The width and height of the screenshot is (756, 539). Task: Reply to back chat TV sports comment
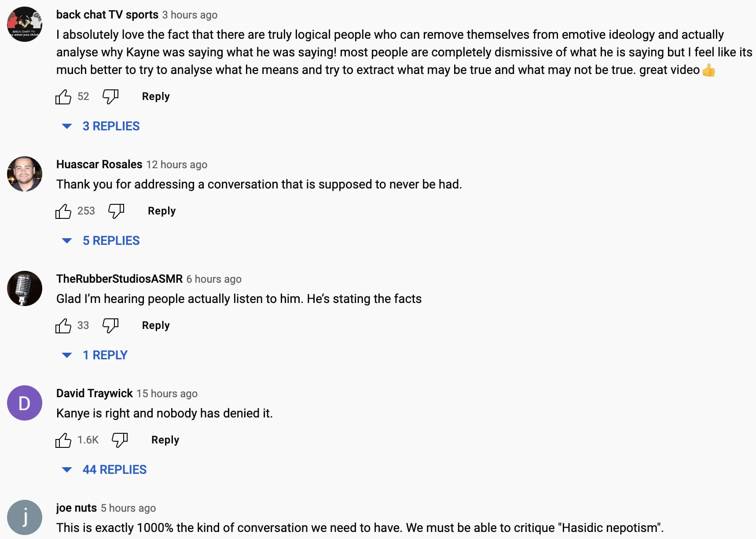pos(156,96)
